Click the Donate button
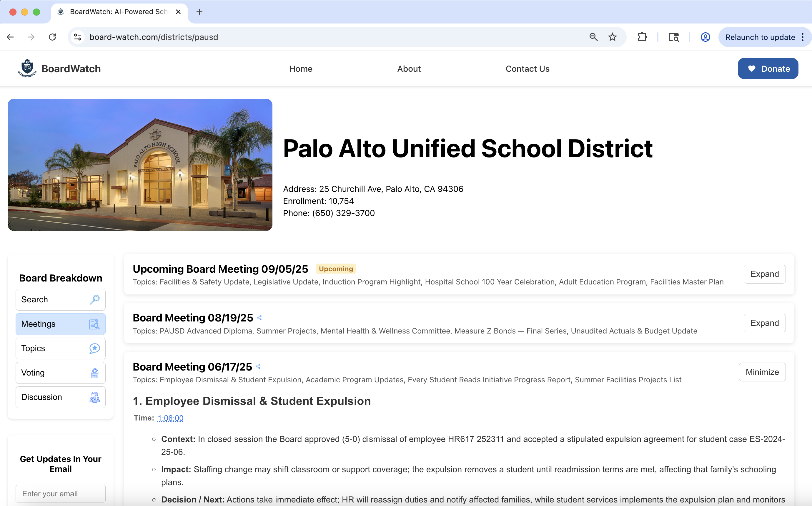The image size is (812, 506). 768,68
